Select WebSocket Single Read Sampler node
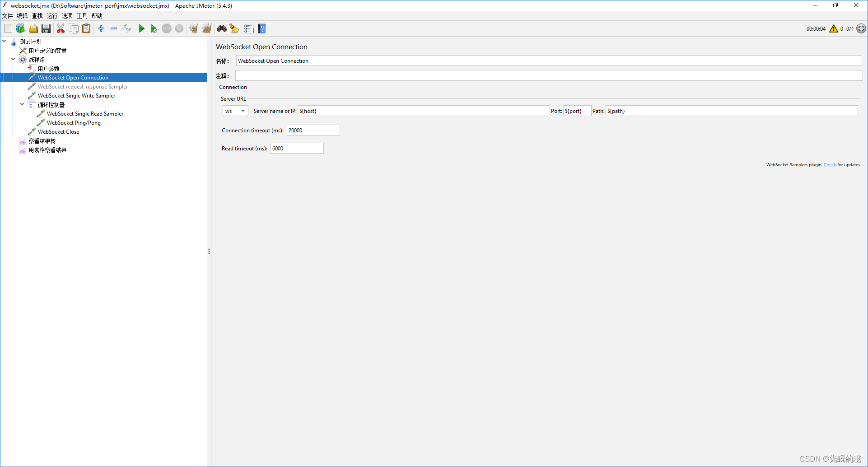 [x=85, y=114]
